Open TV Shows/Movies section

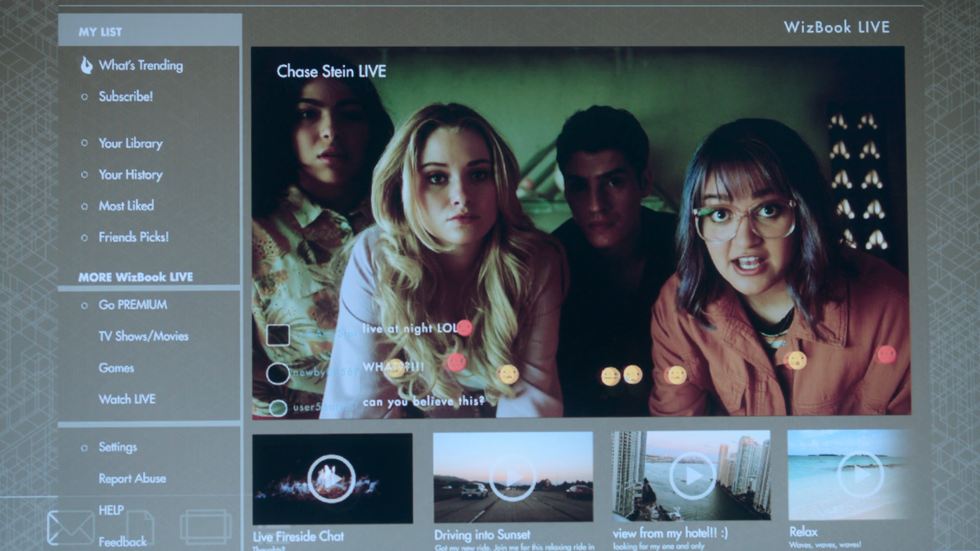click(143, 336)
